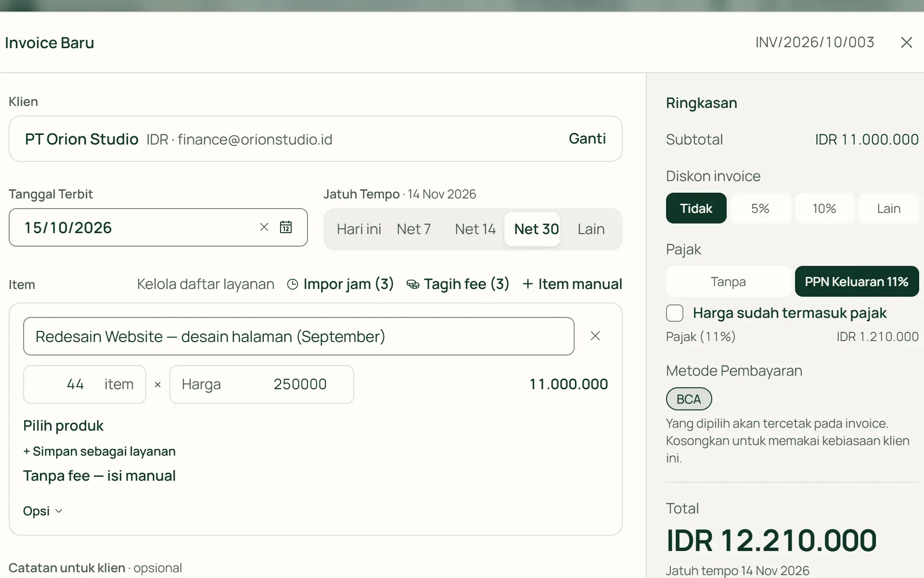Set tax to Tanpa
Screen dimensions: 924x578
pyautogui.click(x=728, y=281)
